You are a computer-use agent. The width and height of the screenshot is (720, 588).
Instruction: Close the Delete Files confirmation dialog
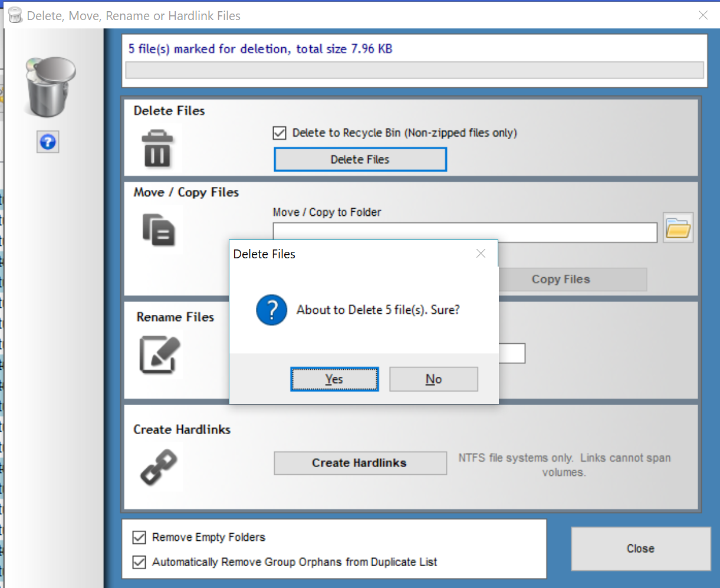point(481,254)
